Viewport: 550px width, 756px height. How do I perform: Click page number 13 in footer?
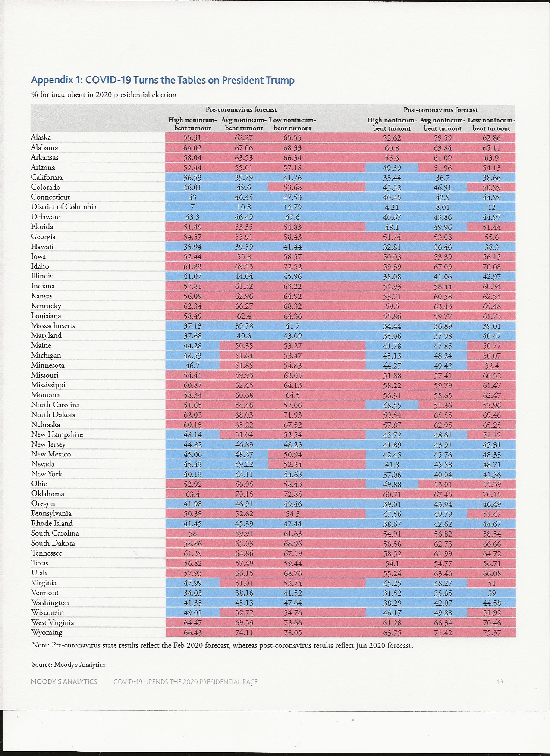pyautogui.click(x=500, y=682)
